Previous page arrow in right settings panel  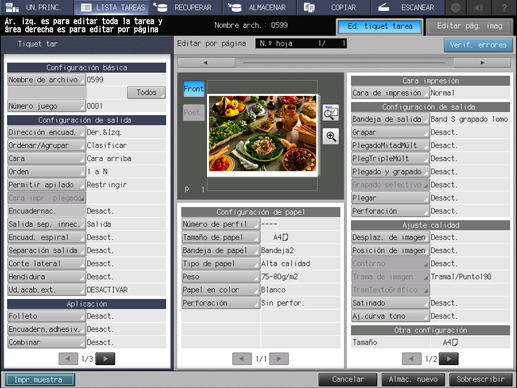412,359
